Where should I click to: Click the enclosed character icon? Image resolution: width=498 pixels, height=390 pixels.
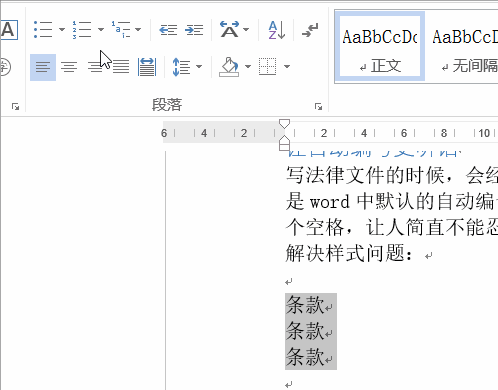coord(5,67)
